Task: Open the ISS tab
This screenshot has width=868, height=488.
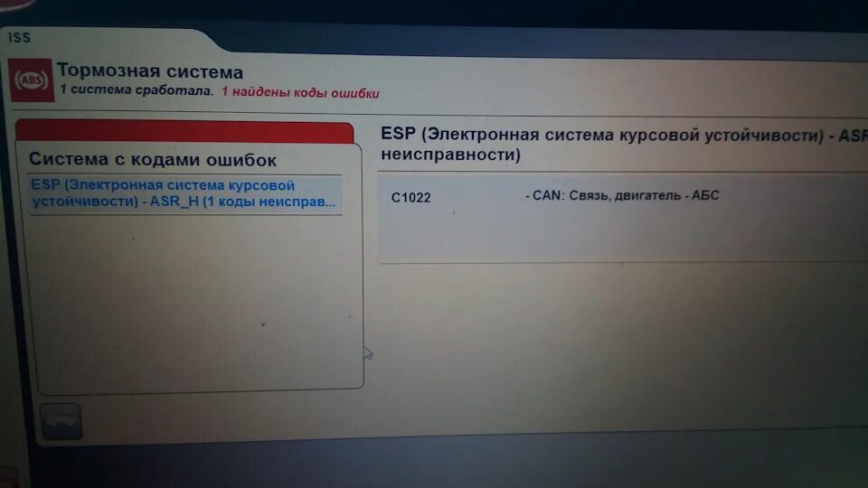Action: [19, 38]
